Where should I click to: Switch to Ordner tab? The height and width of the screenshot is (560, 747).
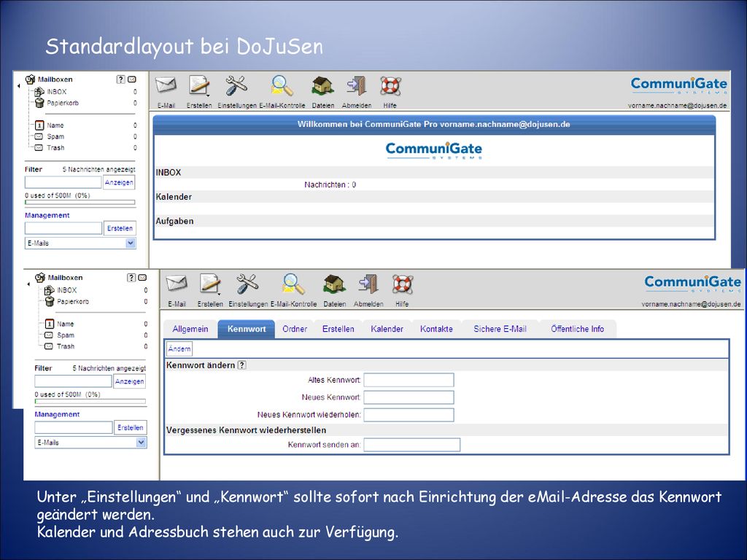click(295, 329)
